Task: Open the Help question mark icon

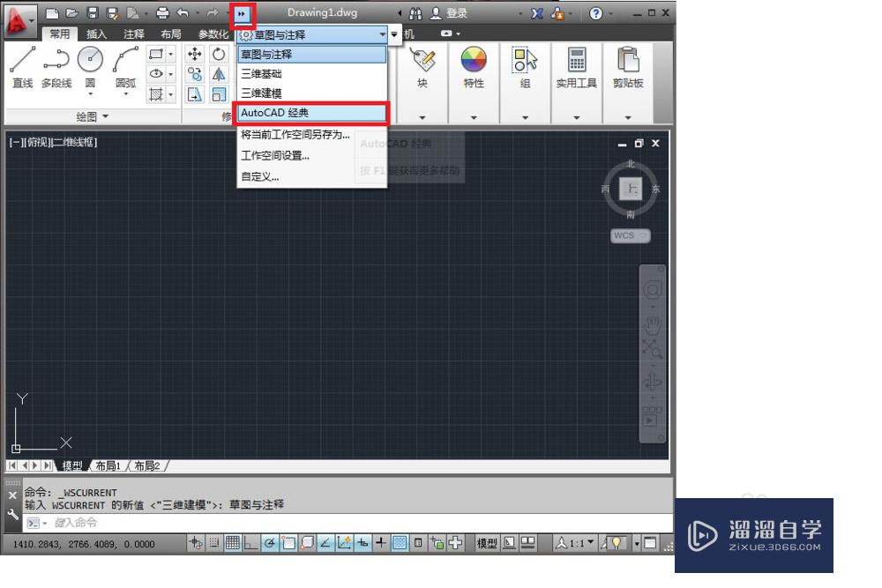Action: [x=595, y=13]
